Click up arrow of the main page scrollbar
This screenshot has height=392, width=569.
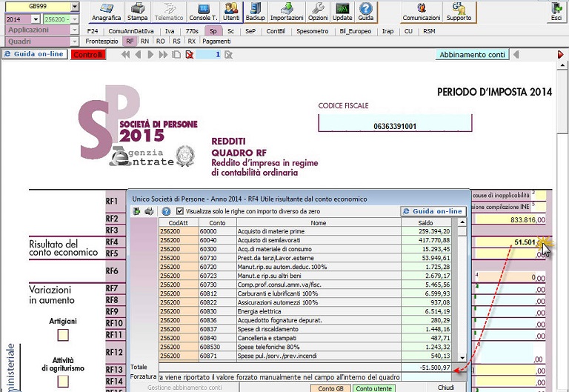[x=562, y=65]
